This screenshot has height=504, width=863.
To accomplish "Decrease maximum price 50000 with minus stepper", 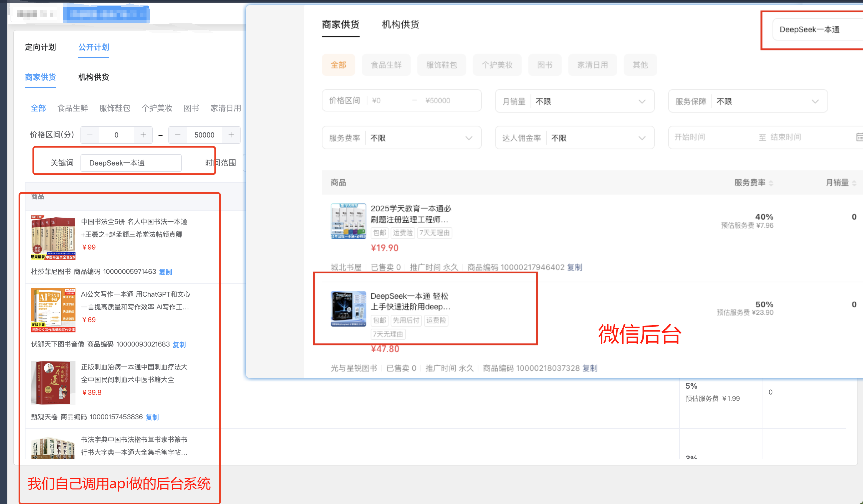I will tap(178, 135).
